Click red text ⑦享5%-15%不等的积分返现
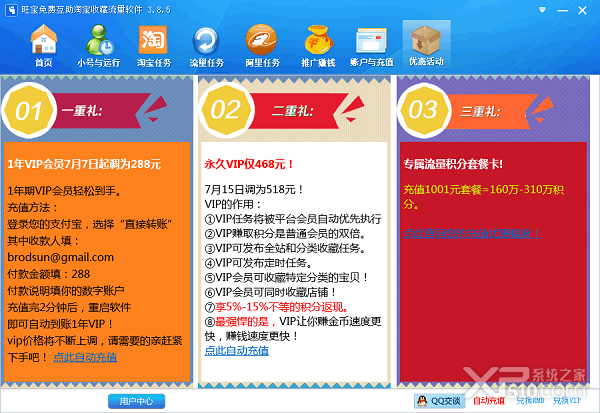The width and height of the screenshot is (600, 413). 277,307
